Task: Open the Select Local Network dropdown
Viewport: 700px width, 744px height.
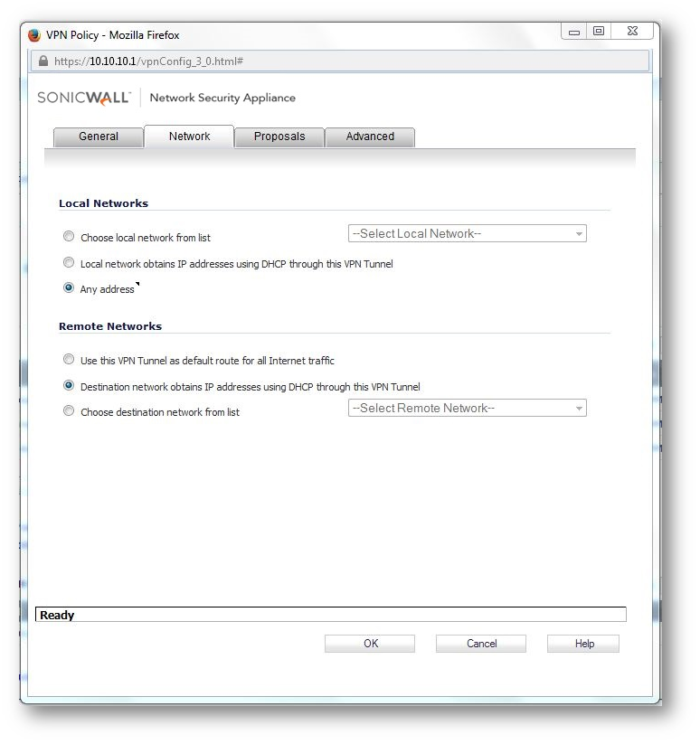Action: point(468,233)
